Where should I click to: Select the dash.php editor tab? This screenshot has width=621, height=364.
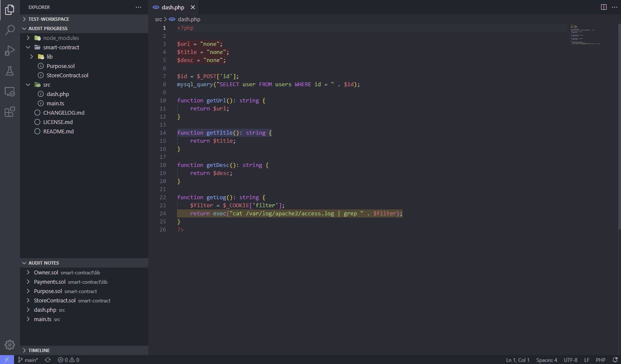172,7
